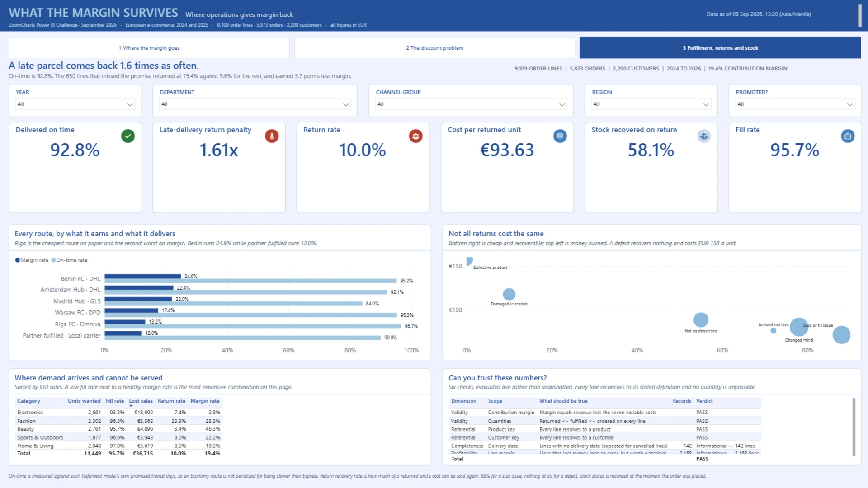
Task: Sort by the Units wanted column header
Action: [x=84, y=401]
